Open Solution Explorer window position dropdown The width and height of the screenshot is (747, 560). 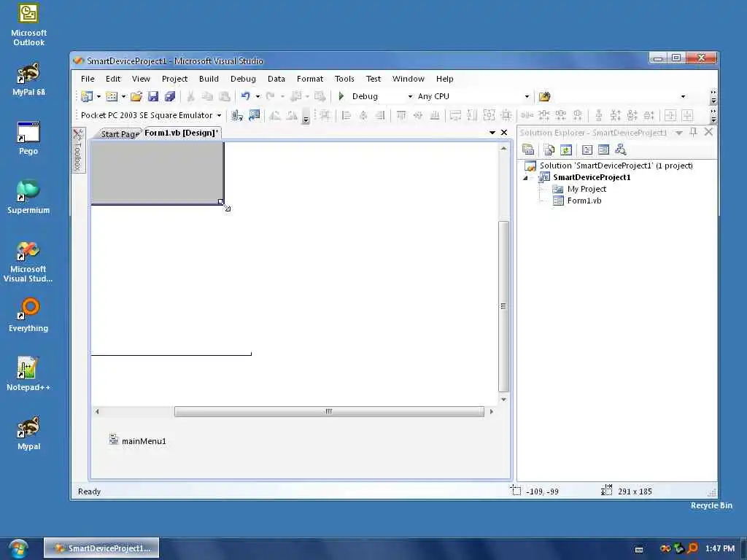point(679,133)
